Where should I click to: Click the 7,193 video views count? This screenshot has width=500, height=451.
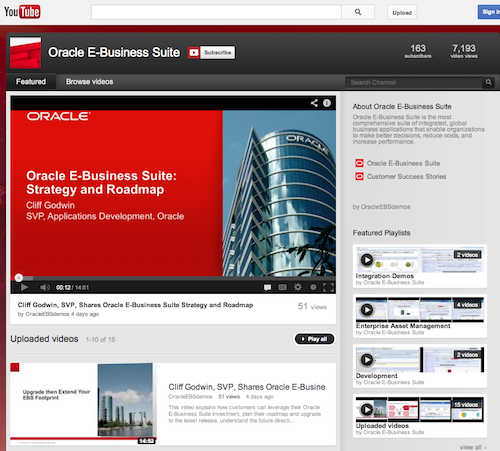coord(464,51)
